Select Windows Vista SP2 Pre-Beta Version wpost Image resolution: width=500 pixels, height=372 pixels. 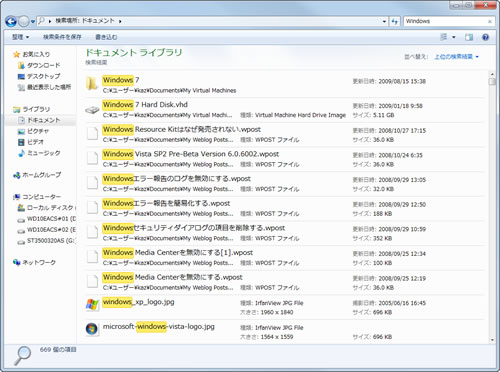pyautogui.click(x=191, y=154)
